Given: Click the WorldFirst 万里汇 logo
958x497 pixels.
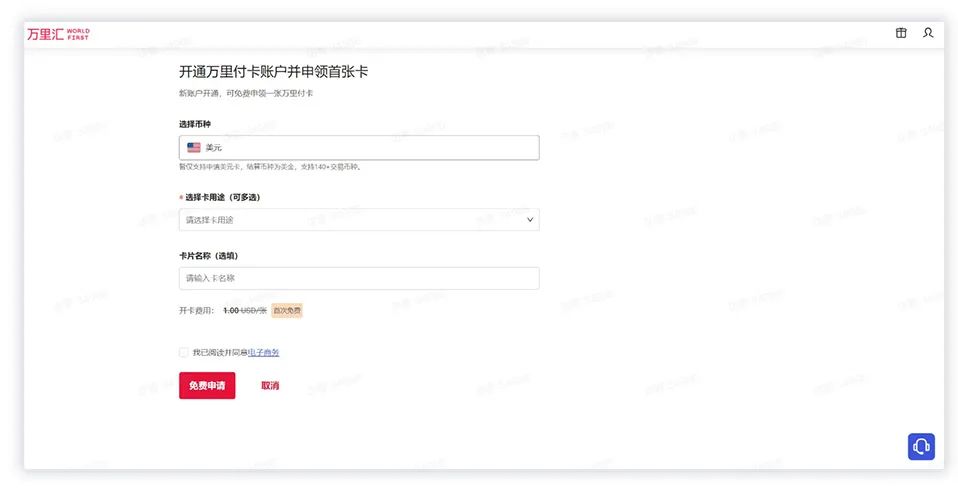Looking at the screenshot, I should (x=58, y=34).
